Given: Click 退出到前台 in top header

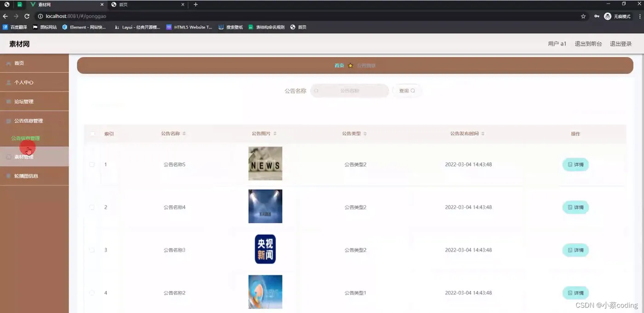Looking at the screenshot, I should tap(588, 44).
